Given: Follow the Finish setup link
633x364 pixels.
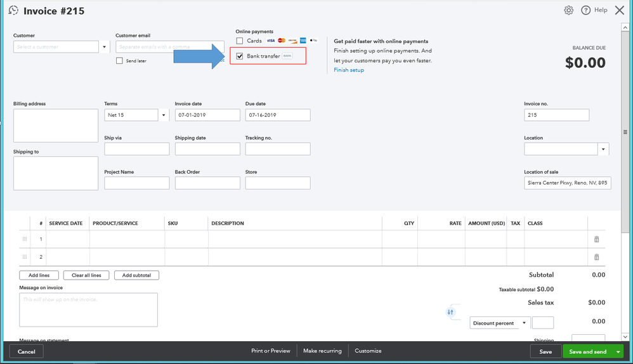Looking at the screenshot, I should coord(349,70).
